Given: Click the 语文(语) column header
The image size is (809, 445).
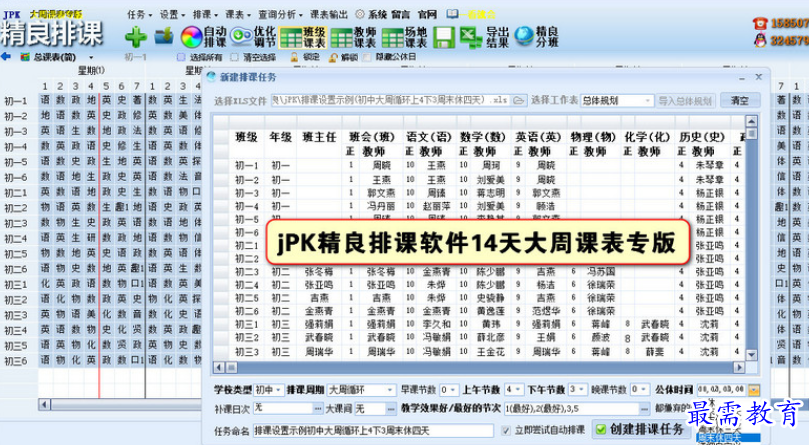Looking at the screenshot, I should click(x=428, y=137).
